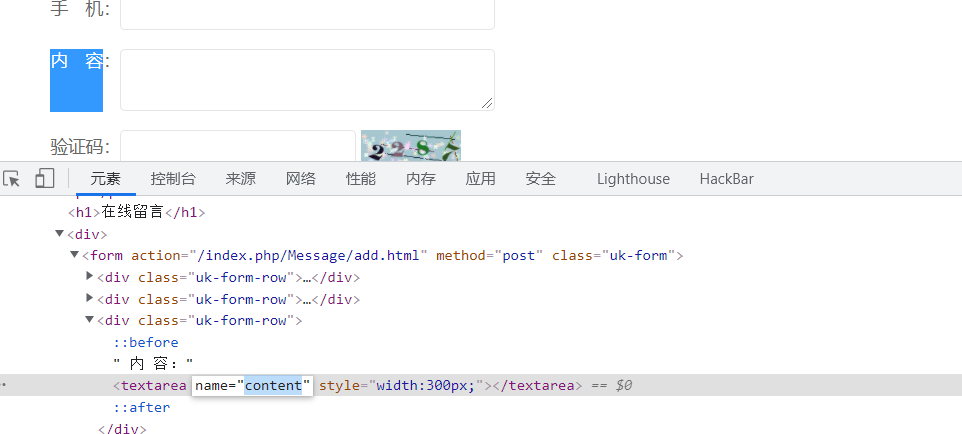Viewport: 962px width, 434px height.
Task: Click the 验证码 input field
Action: pyautogui.click(x=237, y=146)
